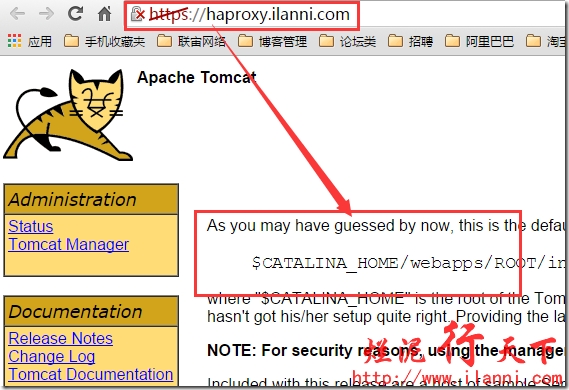Open the Status link under Administration
This screenshot has height=390, width=569.
pyautogui.click(x=31, y=226)
